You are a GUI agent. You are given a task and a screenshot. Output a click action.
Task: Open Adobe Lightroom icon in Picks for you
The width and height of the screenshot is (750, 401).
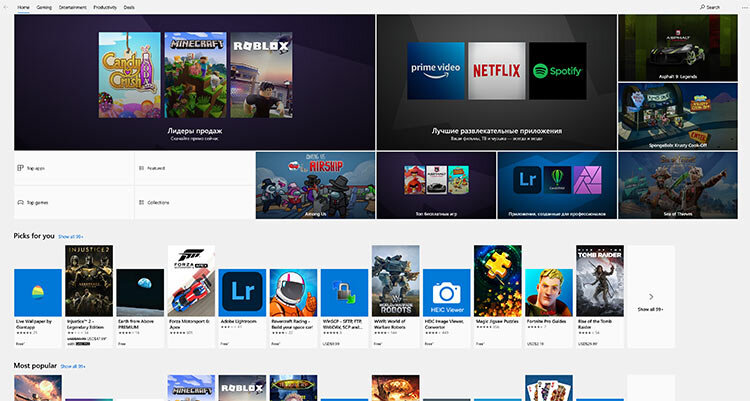[x=243, y=292]
